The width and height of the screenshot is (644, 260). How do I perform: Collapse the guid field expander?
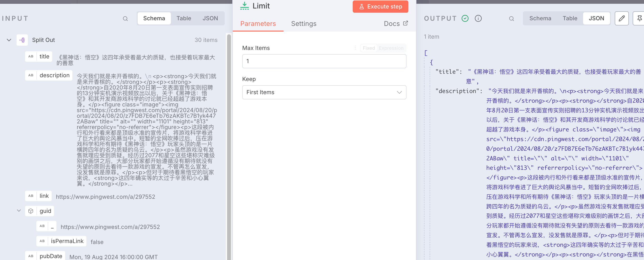[19, 211]
